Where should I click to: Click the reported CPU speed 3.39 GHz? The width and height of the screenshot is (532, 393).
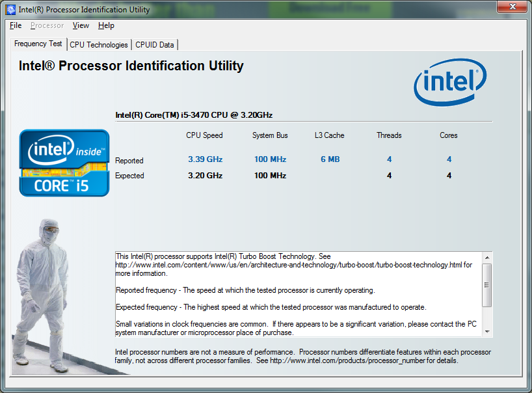point(206,159)
